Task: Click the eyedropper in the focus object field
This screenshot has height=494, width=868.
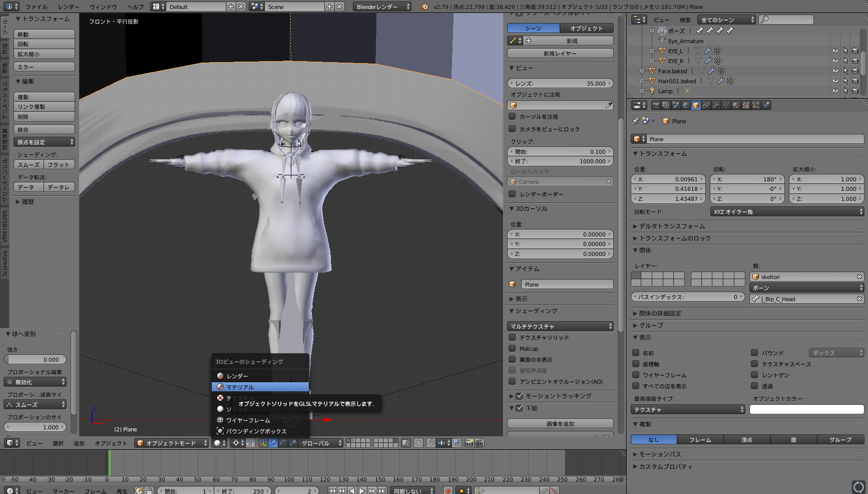Action: pos(608,105)
